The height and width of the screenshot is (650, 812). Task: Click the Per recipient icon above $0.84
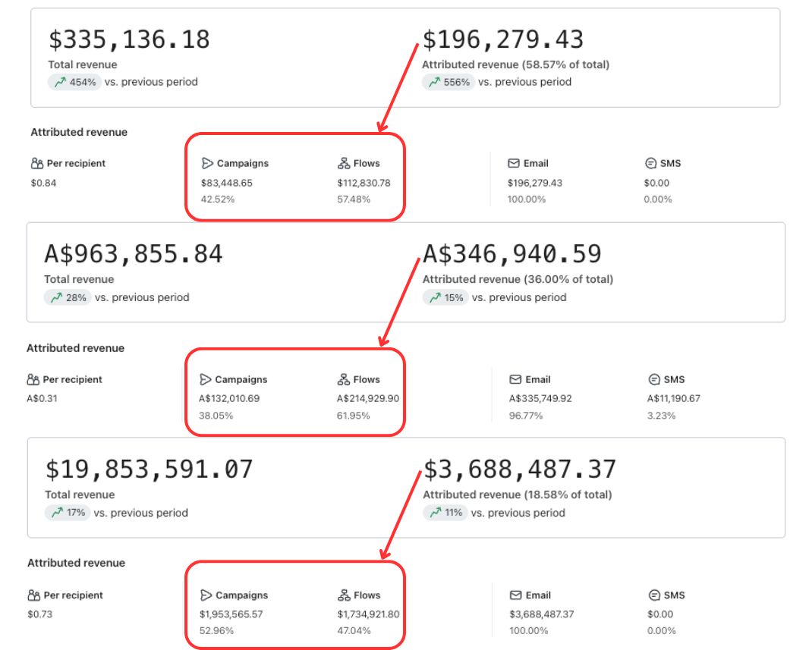pyautogui.click(x=37, y=164)
